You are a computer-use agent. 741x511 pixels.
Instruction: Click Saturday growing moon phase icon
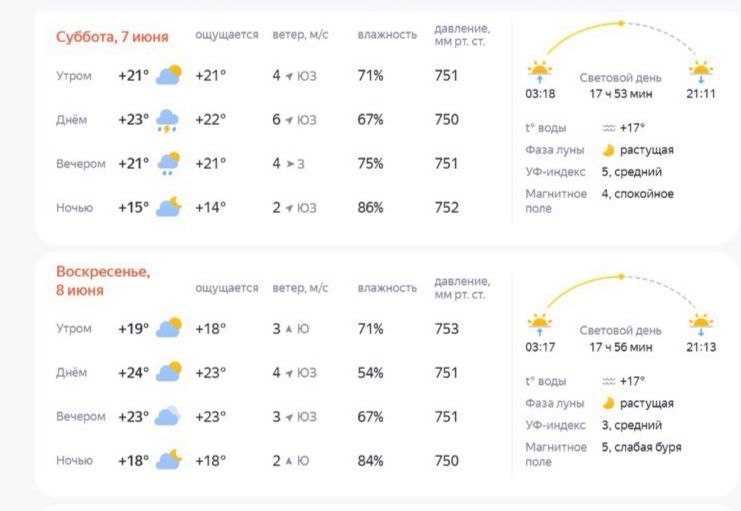tap(608, 150)
